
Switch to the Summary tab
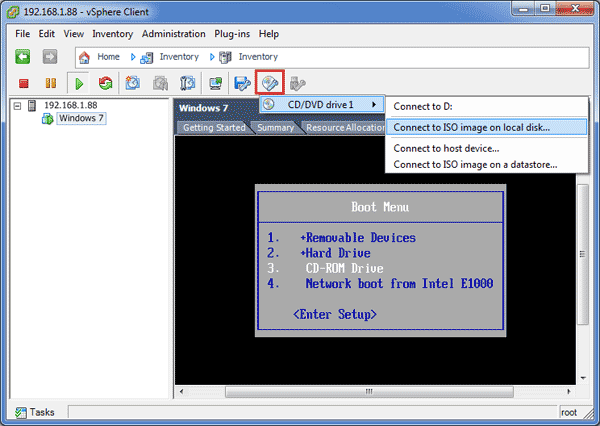click(275, 128)
